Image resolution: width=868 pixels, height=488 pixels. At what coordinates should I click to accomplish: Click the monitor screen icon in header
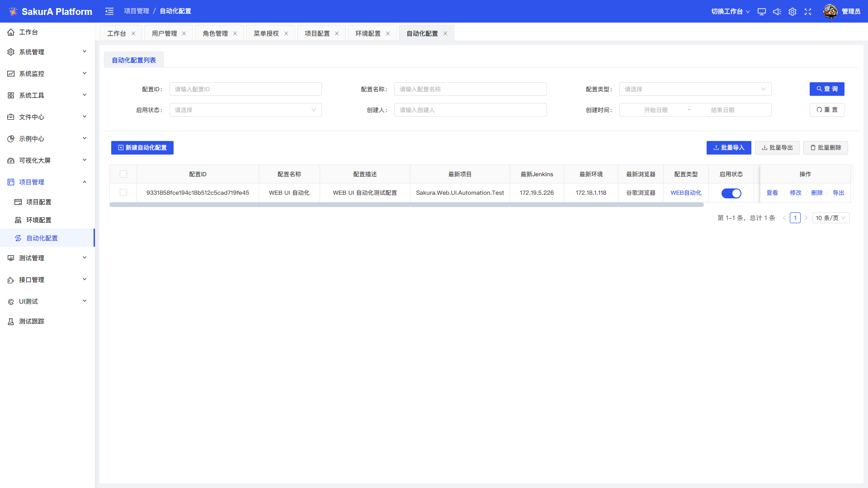pos(762,12)
